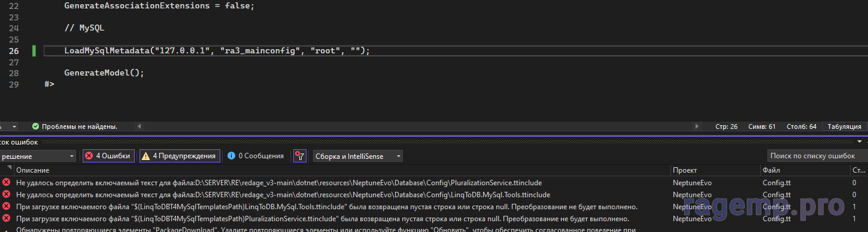Toggle the 4 Ошибки errors filter
Viewport: 868px width, 232px height.
pos(108,156)
